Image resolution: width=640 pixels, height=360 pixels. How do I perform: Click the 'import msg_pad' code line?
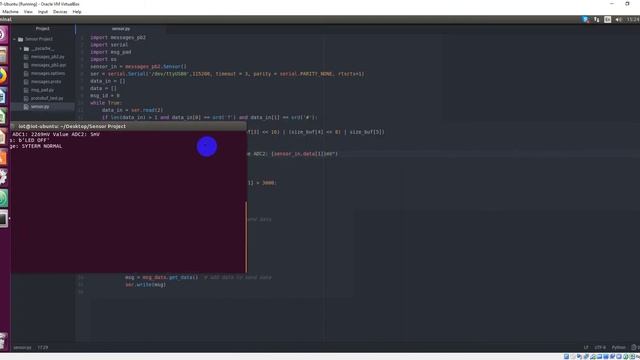(111, 52)
